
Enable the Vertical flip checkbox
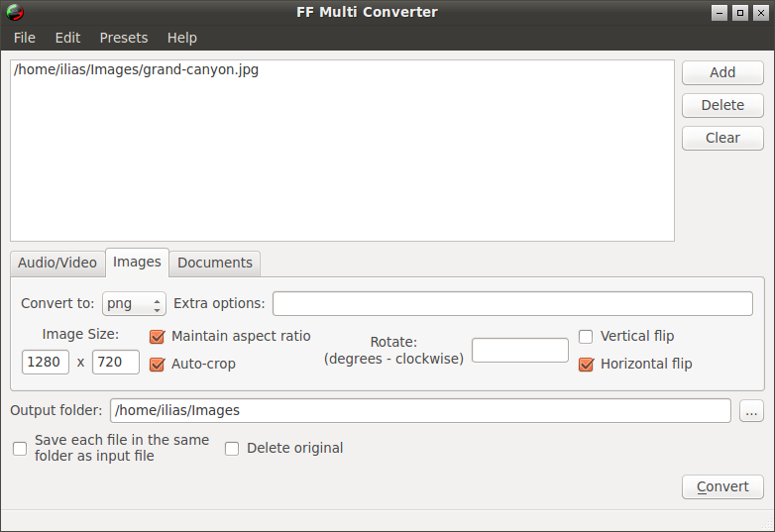pyautogui.click(x=586, y=337)
